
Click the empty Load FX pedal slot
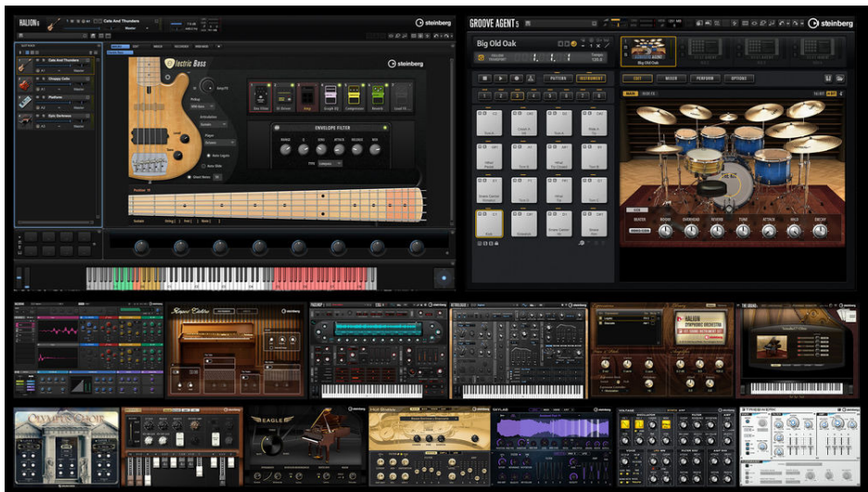point(402,98)
